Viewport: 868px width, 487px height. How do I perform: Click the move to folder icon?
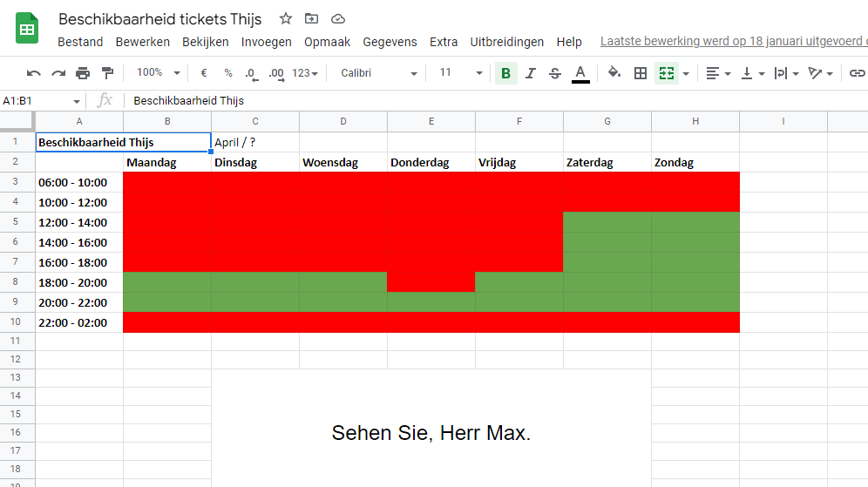[311, 19]
